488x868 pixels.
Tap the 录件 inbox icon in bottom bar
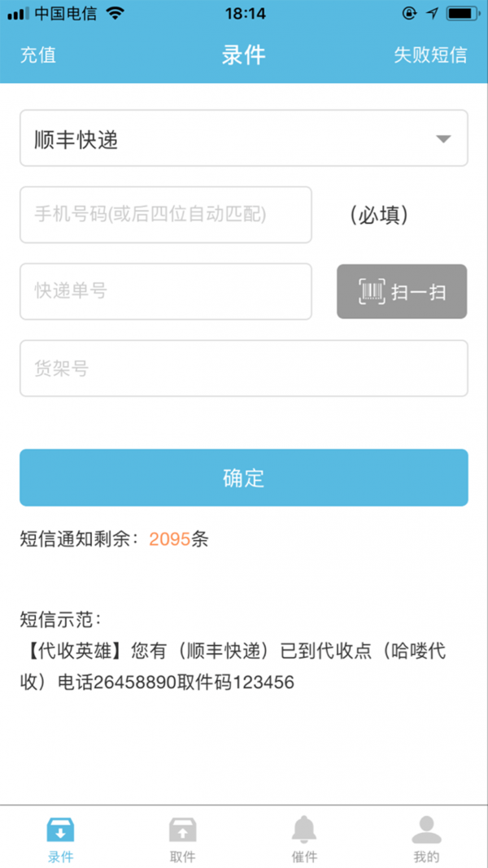[61, 830]
